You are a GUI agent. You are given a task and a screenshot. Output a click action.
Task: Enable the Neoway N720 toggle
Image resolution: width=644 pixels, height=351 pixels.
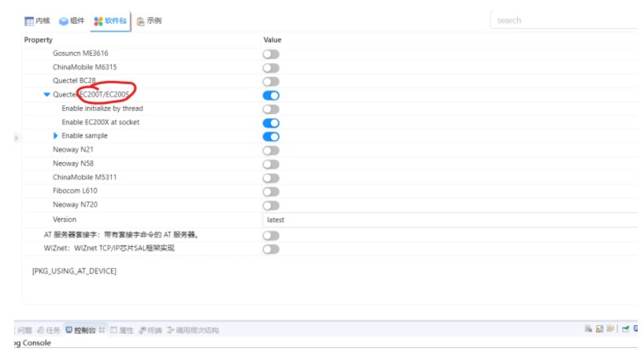[271, 205]
